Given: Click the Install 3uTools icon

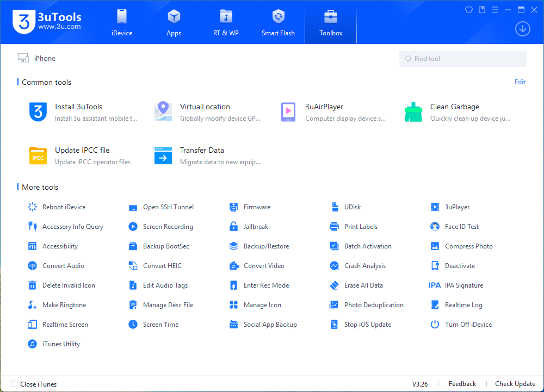Looking at the screenshot, I should [x=38, y=112].
